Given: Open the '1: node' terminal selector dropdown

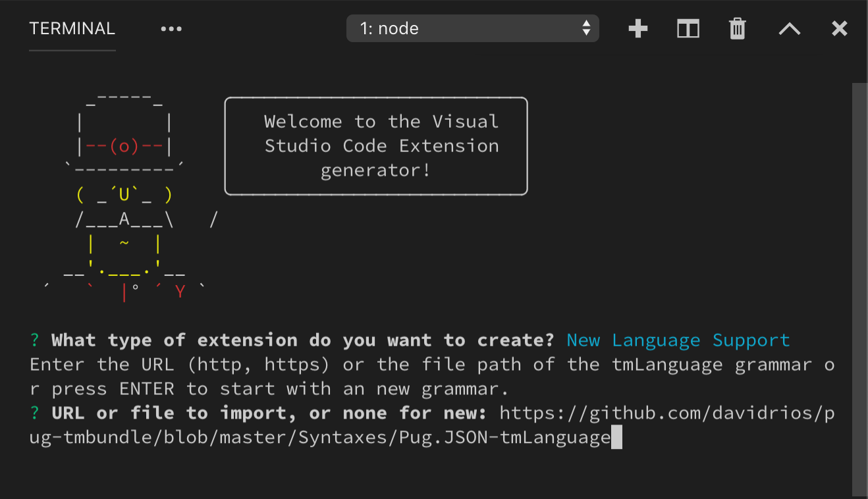Looking at the screenshot, I should pos(472,28).
